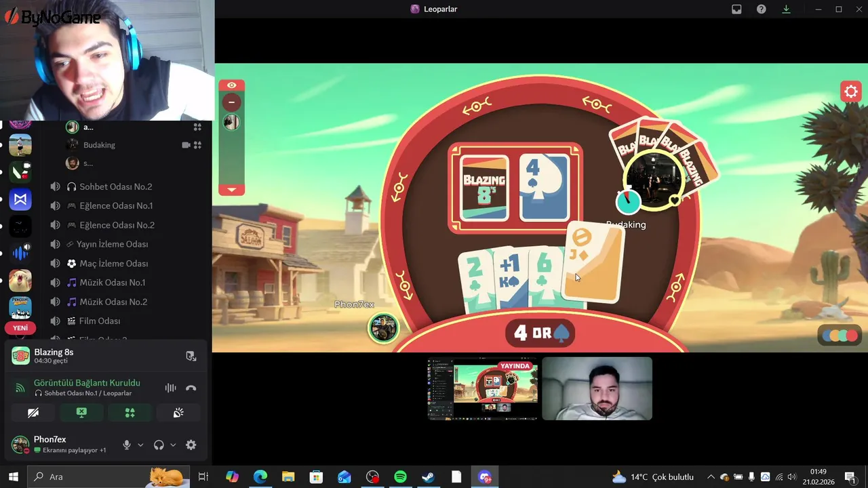
Task: Open Steam from the taskbar
Action: point(428,476)
